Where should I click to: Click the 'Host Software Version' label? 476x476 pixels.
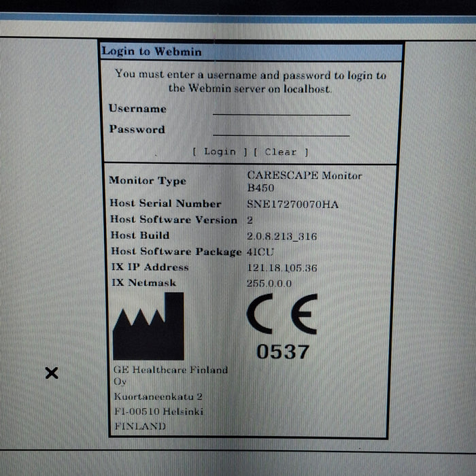click(x=173, y=220)
